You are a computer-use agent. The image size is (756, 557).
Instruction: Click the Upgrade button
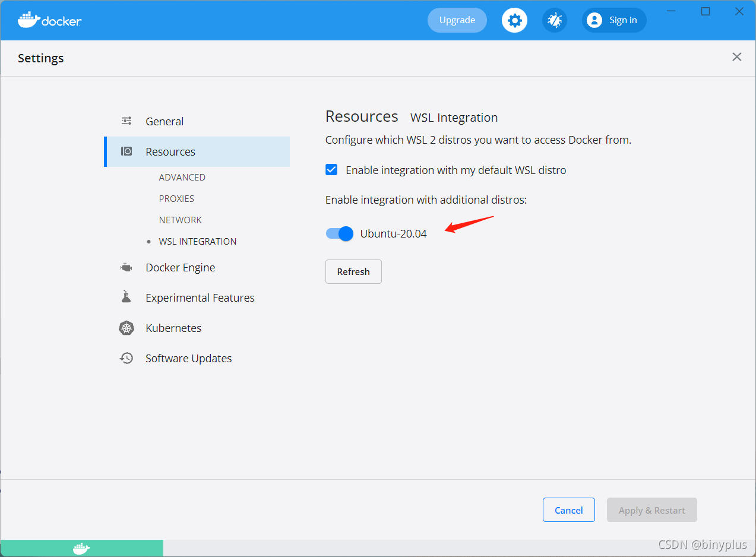click(457, 20)
